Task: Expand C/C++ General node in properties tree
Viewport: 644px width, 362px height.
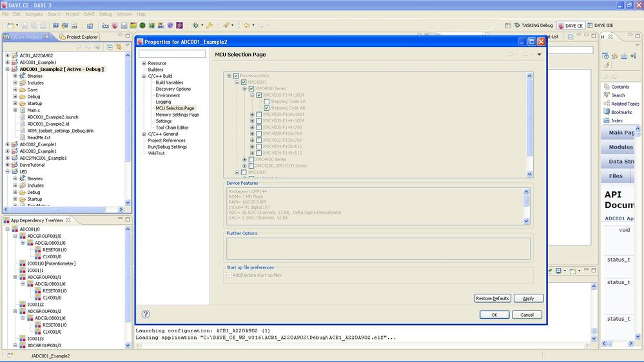Action: pos(144,134)
